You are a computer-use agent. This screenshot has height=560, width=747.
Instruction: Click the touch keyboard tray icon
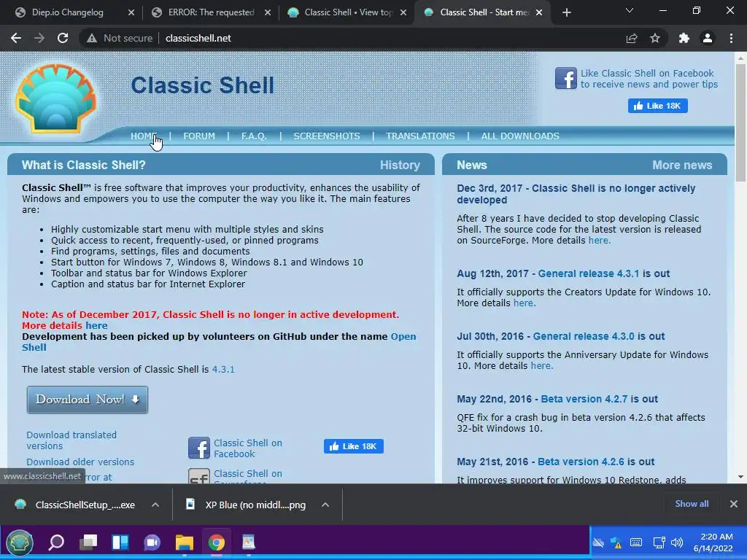click(x=636, y=542)
